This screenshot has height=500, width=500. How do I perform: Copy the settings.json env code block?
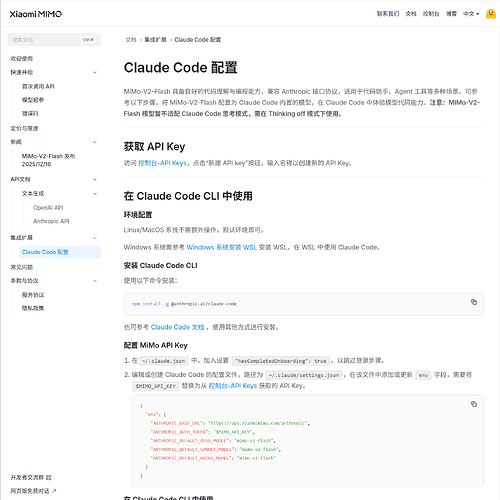474,404
